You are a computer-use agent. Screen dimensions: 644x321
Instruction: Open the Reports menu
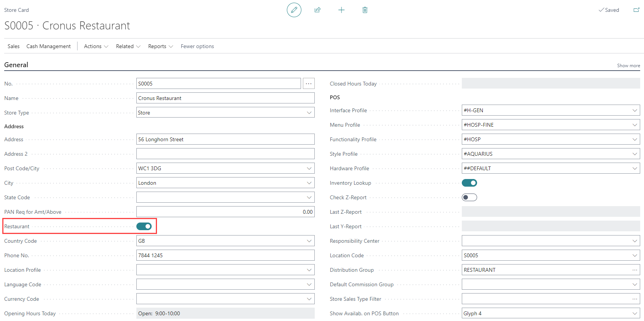(x=160, y=46)
